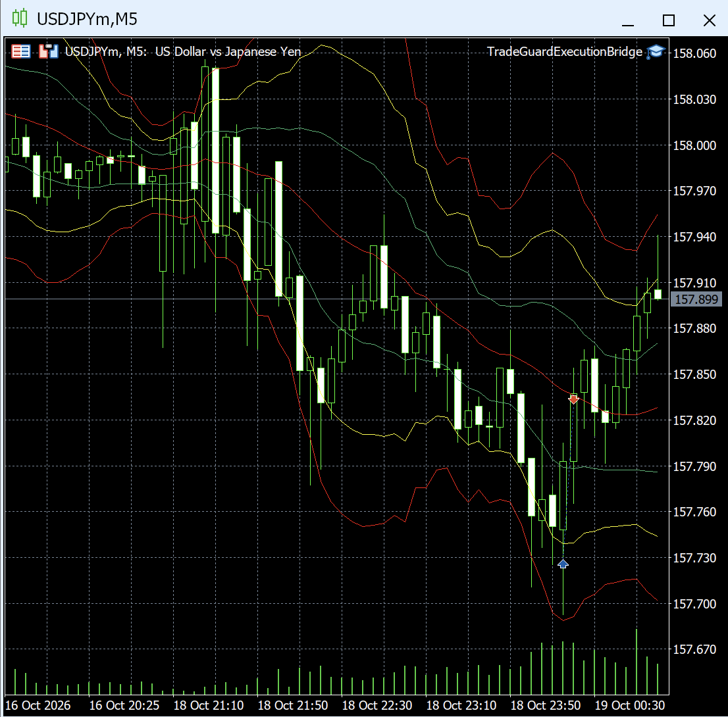Click the TradeGuardExecutionBridge expert name

coord(565,51)
